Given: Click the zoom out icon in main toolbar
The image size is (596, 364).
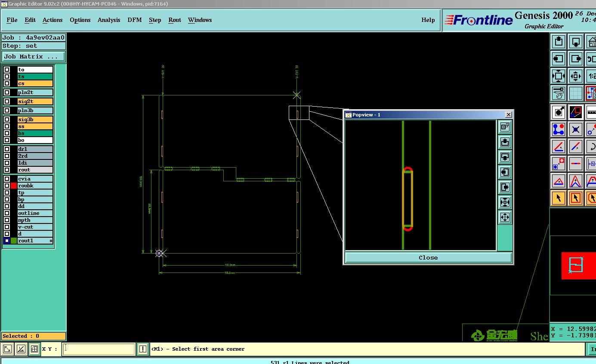Looking at the screenshot, I should point(576,76).
